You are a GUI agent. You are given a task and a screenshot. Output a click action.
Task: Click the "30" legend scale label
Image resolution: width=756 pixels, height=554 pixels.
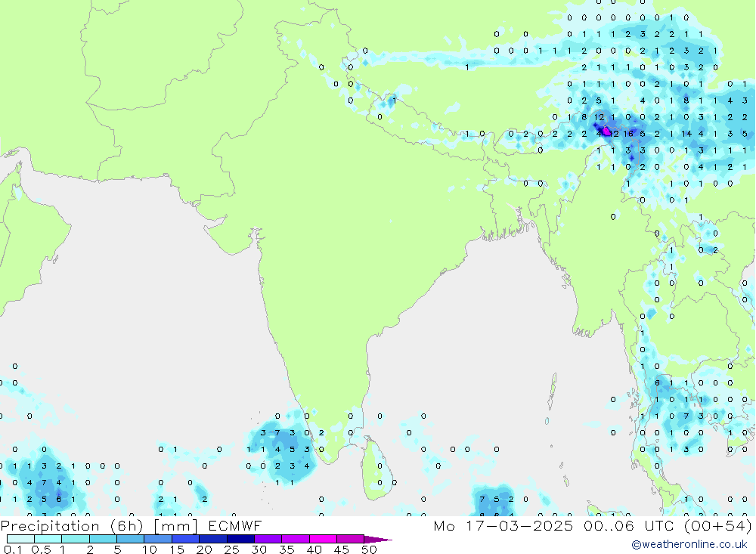click(259, 549)
